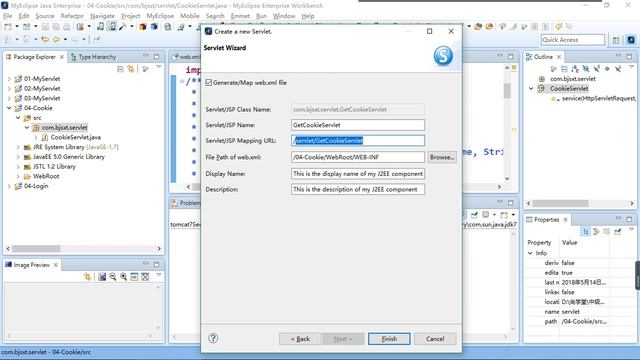Viewport: 640px width, 360px height.
Task: Toggle Generate/Map web.xml file checkbox
Action: coord(209,82)
